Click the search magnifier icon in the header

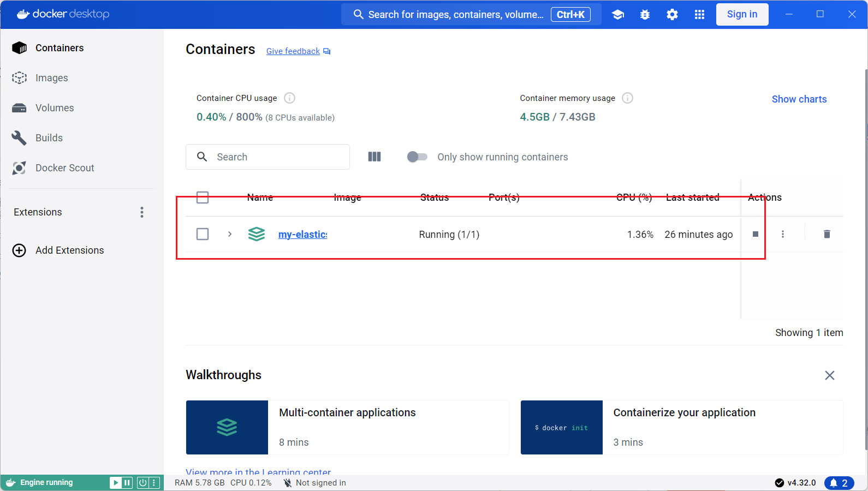point(359,14)
